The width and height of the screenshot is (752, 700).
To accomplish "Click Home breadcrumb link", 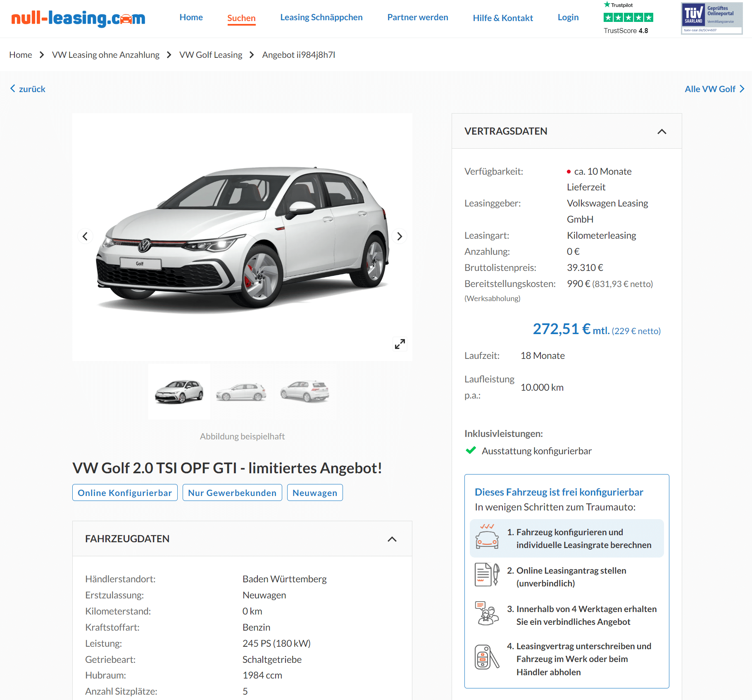I will pyautogui.click(x=21, y=55).
